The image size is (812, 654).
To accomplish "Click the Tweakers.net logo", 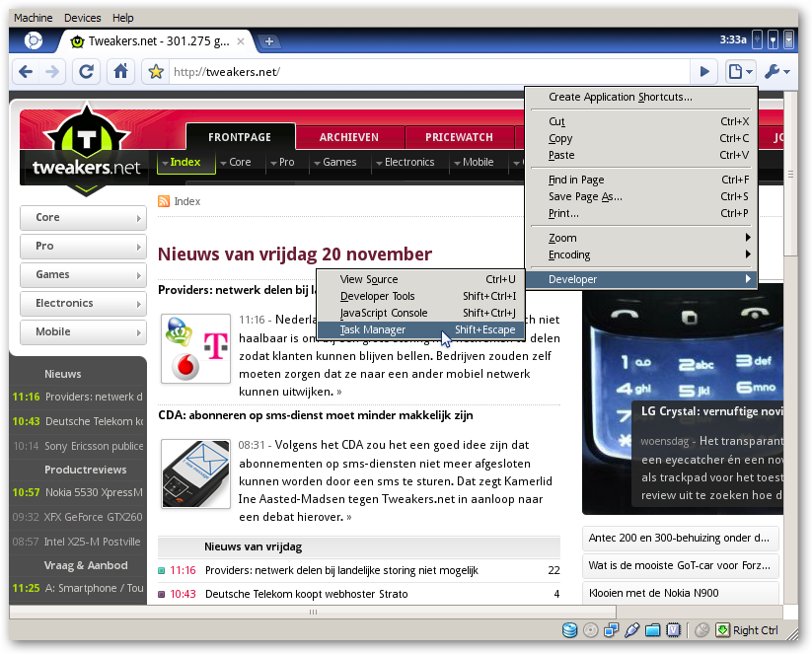I will pos(87,149).
